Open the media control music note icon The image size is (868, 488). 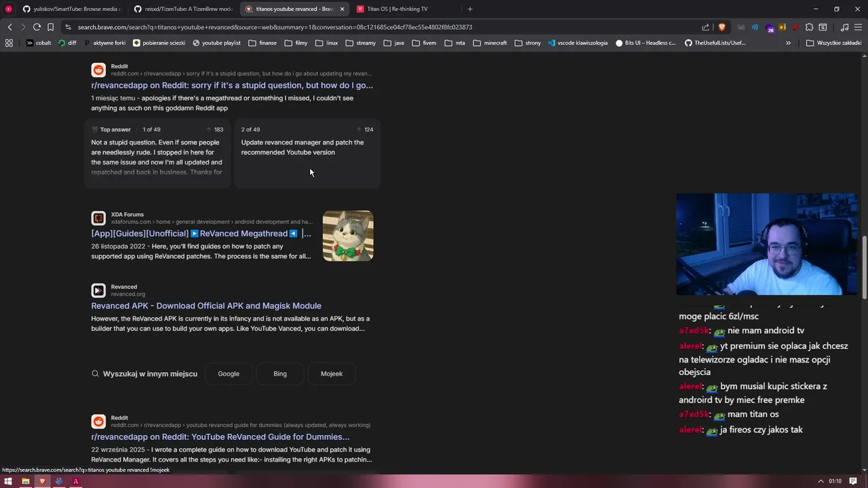point(844,27)
